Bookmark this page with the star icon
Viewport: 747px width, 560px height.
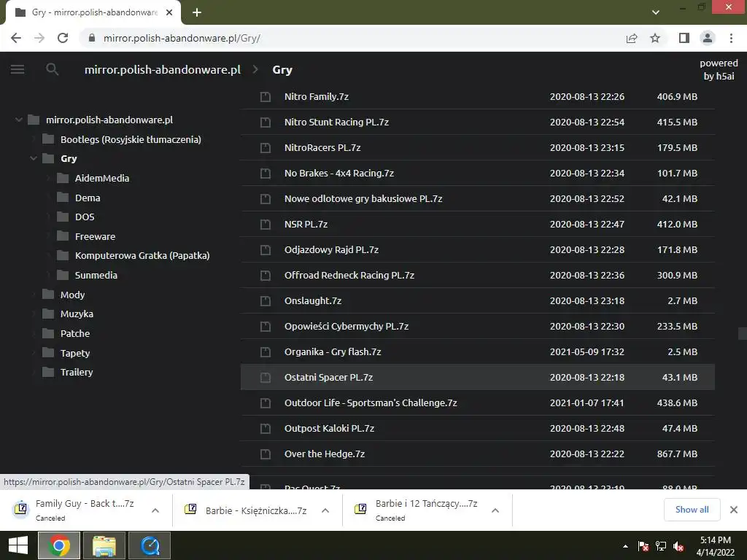tap(655, 38)
